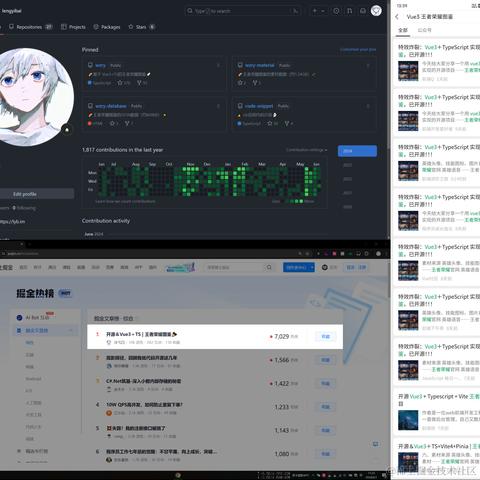Viewport: 480px width, 480px height.
Task: Click the drag handle on wzry-material pinned card
Action: coord(368,65)
